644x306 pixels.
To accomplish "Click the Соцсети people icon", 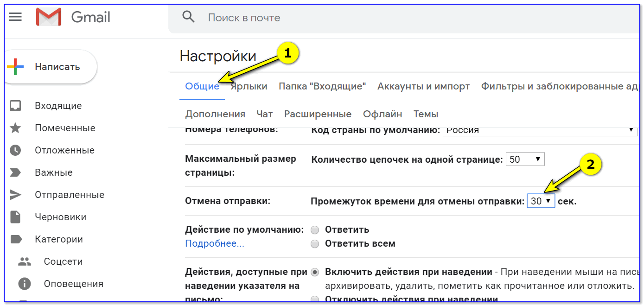I will (x=24, y=261).
